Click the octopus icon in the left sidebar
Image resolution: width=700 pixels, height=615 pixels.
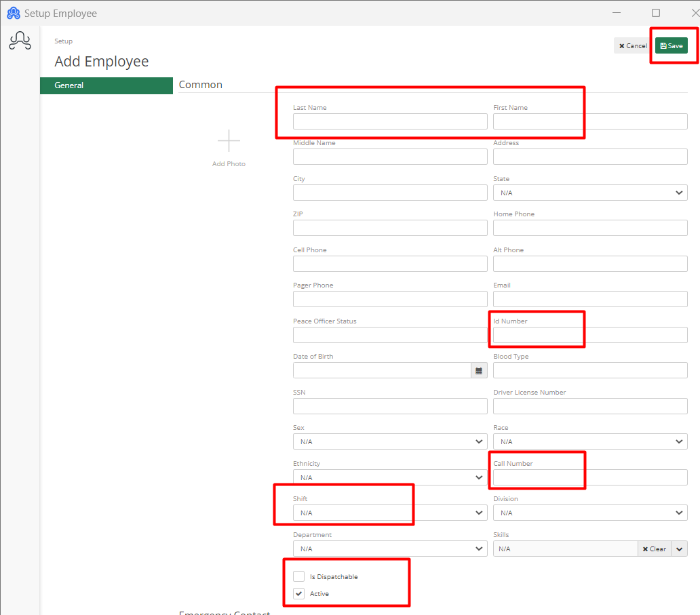tap(20, 41)
